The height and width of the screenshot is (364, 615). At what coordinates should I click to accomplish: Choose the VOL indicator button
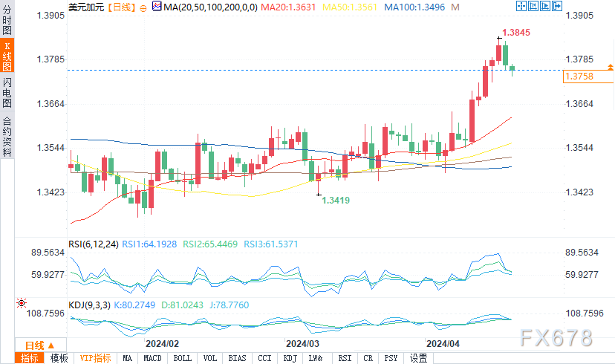click(x=210, y=358)
